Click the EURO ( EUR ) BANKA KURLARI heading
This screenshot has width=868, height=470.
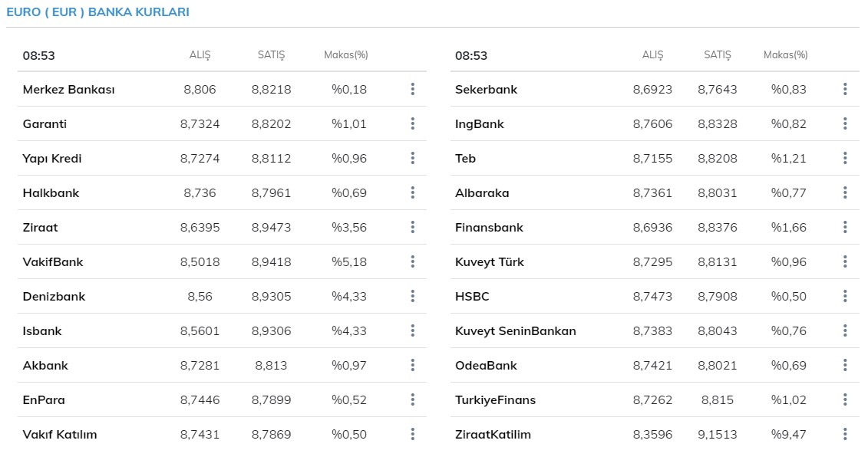97,12
